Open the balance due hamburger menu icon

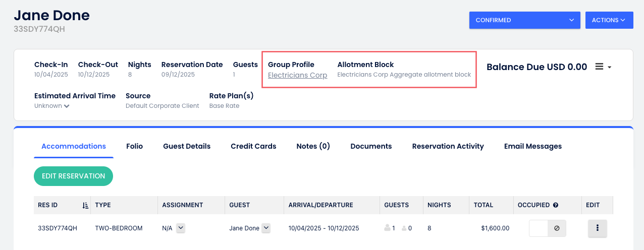coord(603,67)
